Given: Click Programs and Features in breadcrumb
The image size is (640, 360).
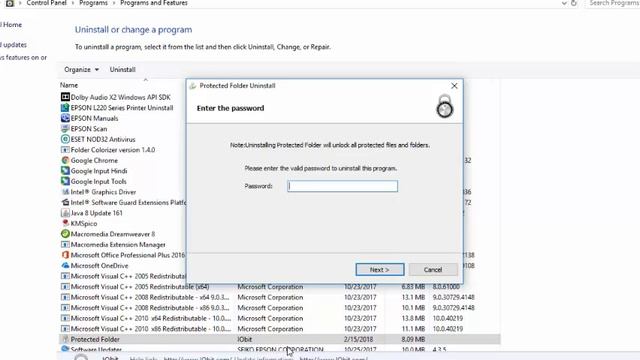Looking at the screenshot, I should (x=154, y=3).
